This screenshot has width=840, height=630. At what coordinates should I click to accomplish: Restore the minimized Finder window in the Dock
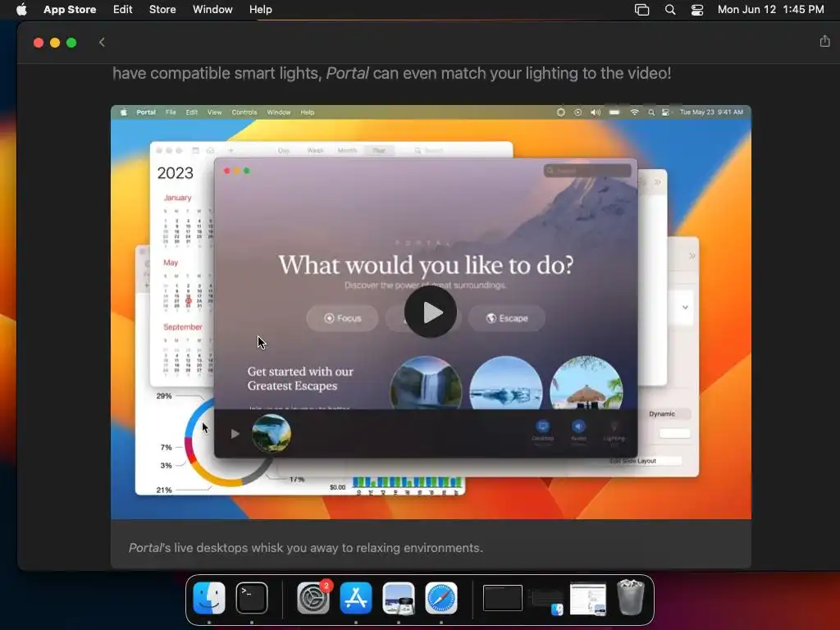click(x=546, y=601)
